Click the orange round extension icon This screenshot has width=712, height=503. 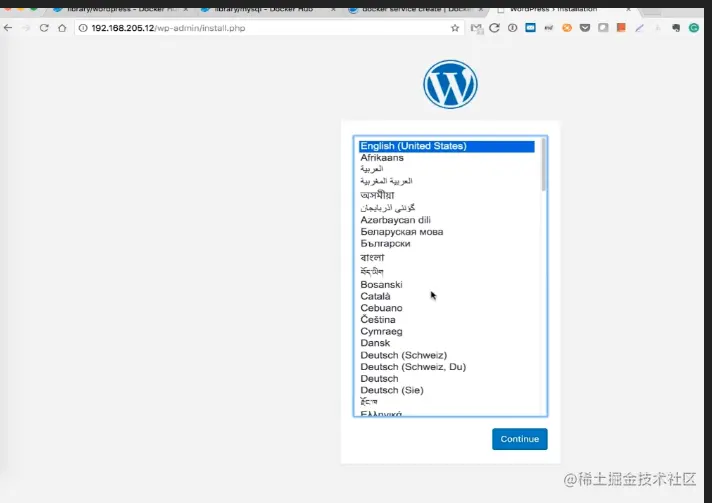click(x=567, y=28)
